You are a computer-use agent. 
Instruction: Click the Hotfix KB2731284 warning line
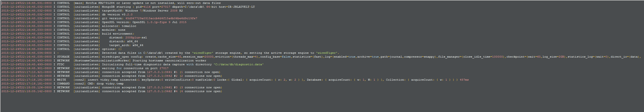pos(153,3)
